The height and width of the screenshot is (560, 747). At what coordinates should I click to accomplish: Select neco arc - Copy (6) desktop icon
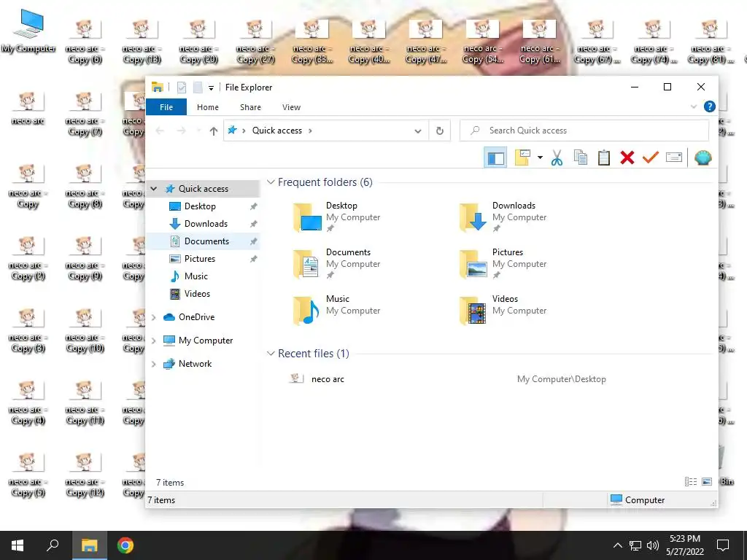point(85,42)
